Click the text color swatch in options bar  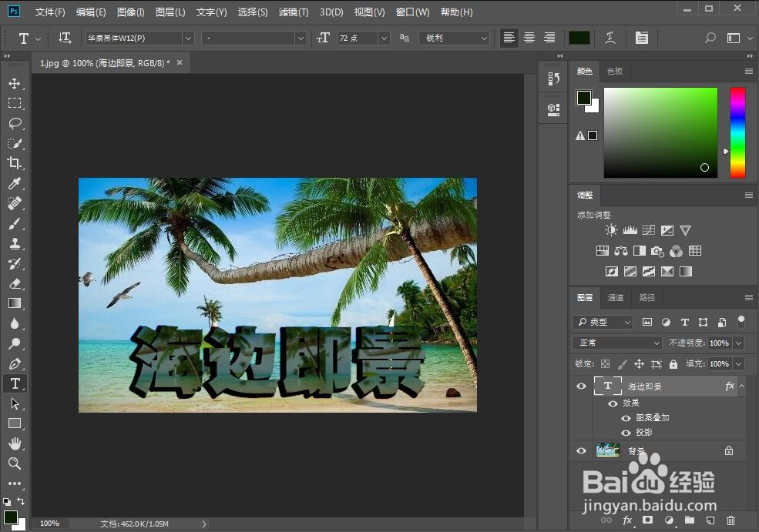click(579, 38)
